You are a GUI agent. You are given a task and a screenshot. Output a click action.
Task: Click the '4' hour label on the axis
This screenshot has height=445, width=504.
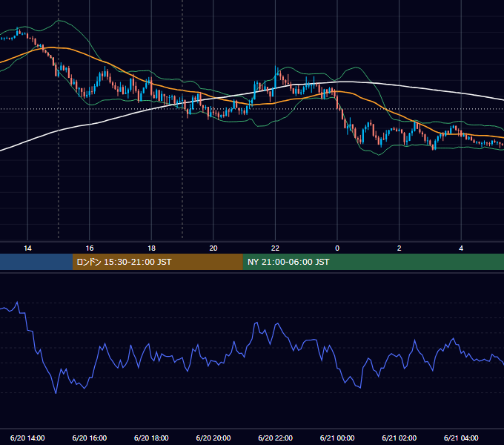[461, 248]
